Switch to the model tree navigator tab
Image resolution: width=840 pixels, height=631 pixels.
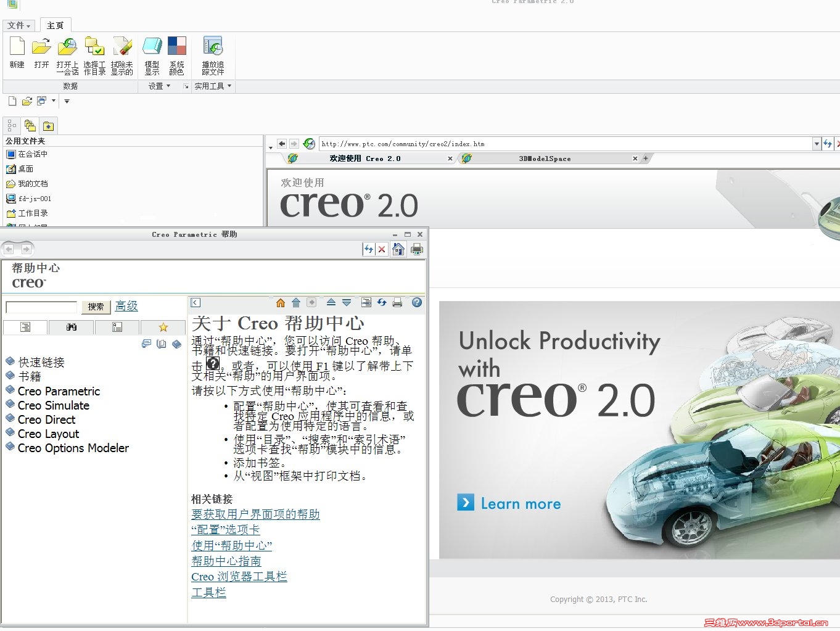(12, 126)
